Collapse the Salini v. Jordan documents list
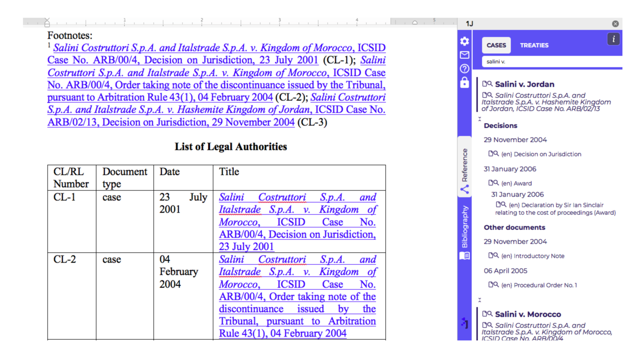 click(480, 119)
